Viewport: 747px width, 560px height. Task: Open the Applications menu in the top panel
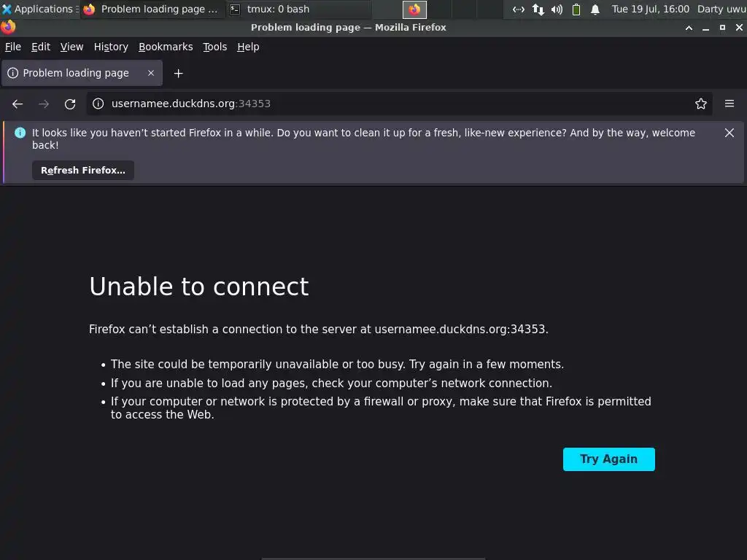39,9
